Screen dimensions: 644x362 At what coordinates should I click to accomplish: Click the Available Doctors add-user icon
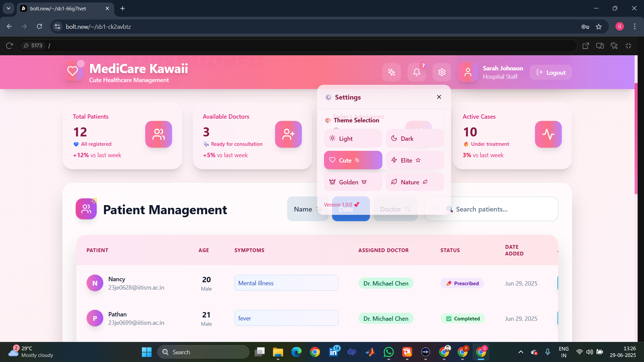288,134
